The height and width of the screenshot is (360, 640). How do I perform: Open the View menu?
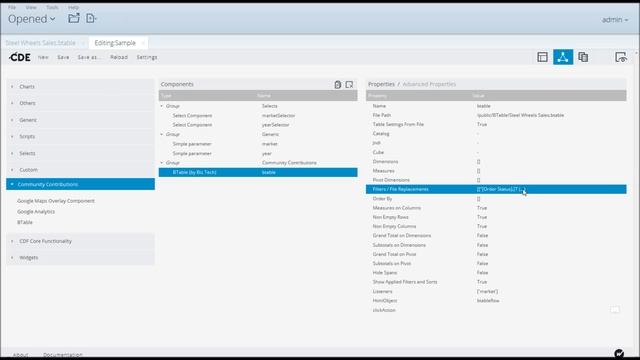coord(31,7)
